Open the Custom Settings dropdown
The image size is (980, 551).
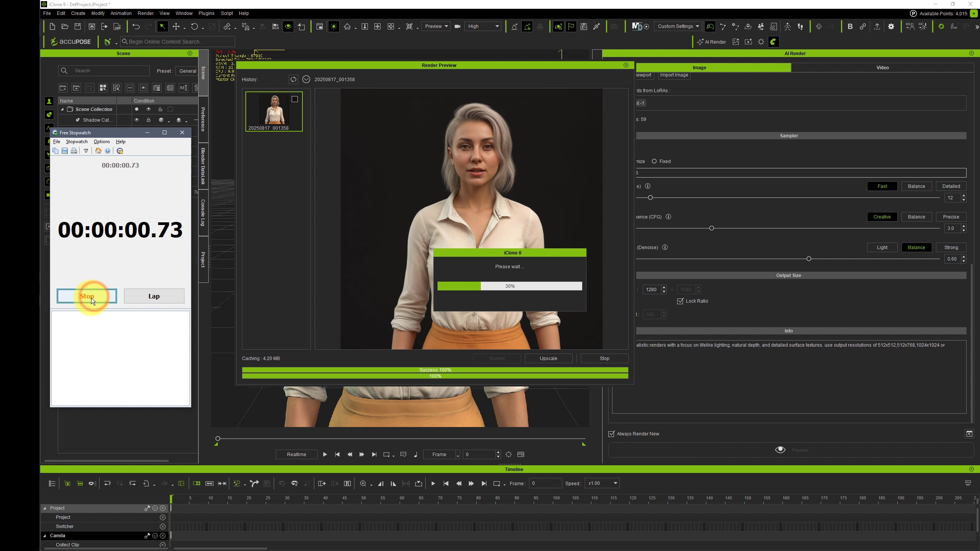coord(678,26)
